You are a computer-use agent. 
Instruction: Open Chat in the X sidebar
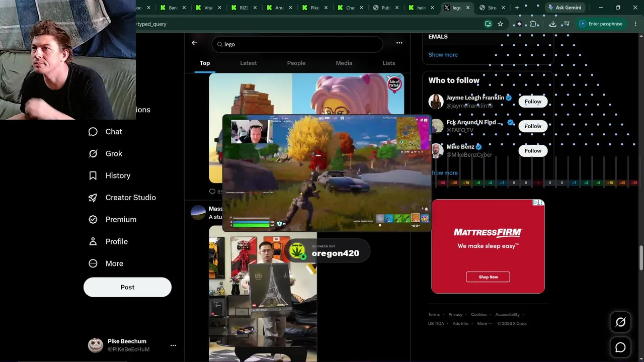click(x=105, y=132)
